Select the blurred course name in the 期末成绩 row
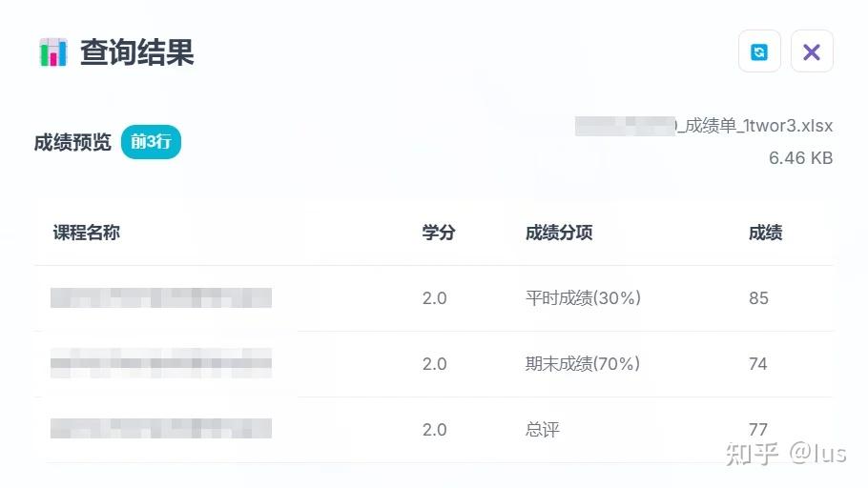 (x=161, y=364)
